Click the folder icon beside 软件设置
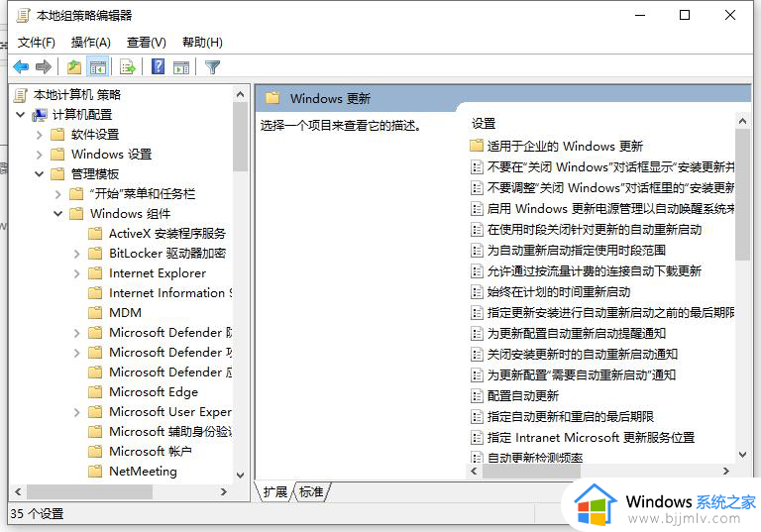Image resolution: width=761 pixels, height=532 pixels. [x=57, y=134]
